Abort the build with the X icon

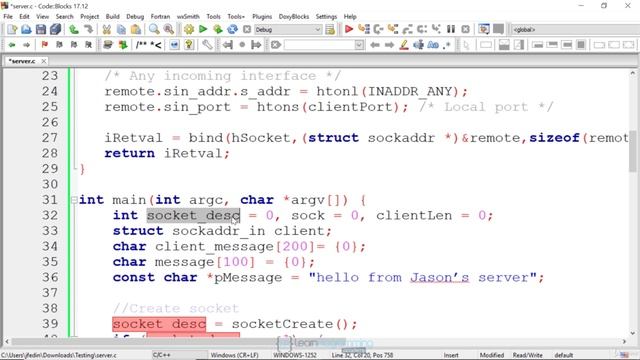click(247, 29)
